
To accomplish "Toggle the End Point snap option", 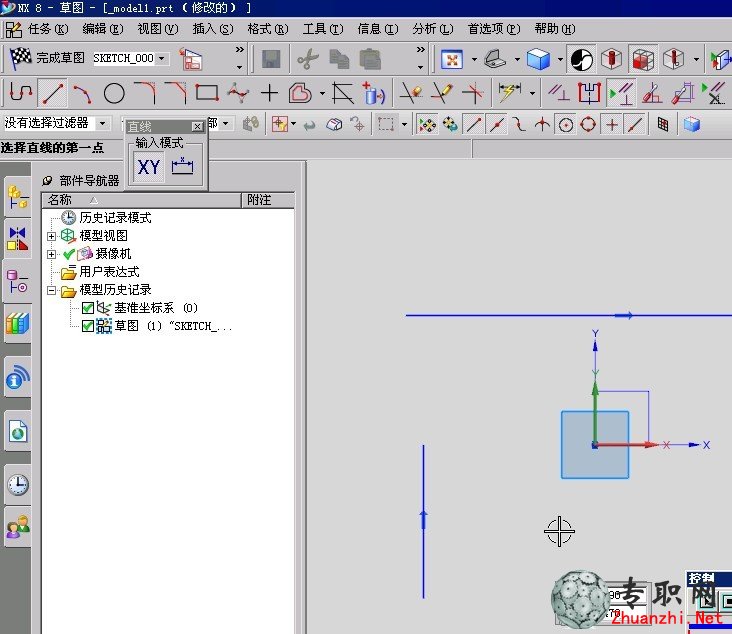I will (473, 125).
